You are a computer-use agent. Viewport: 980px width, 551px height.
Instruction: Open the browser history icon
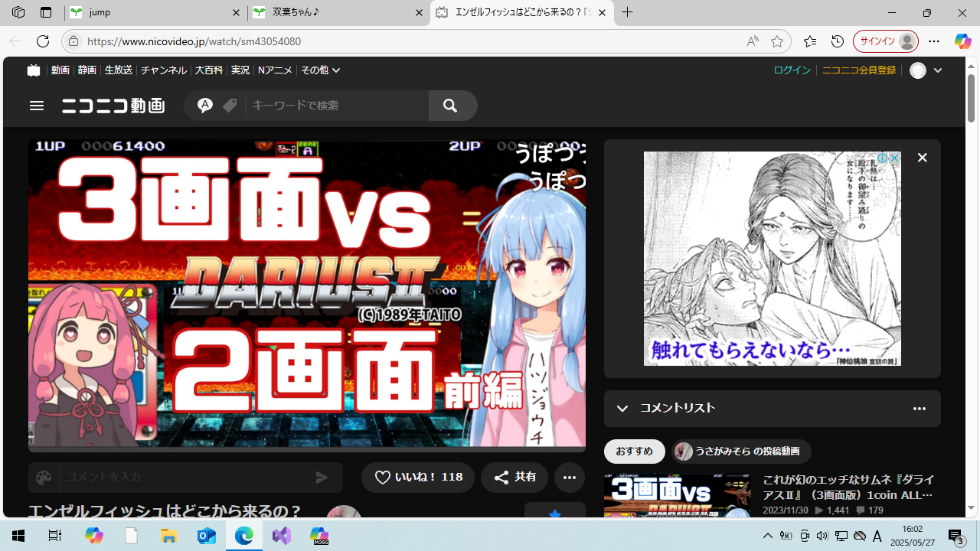click(x=838, y=41)
